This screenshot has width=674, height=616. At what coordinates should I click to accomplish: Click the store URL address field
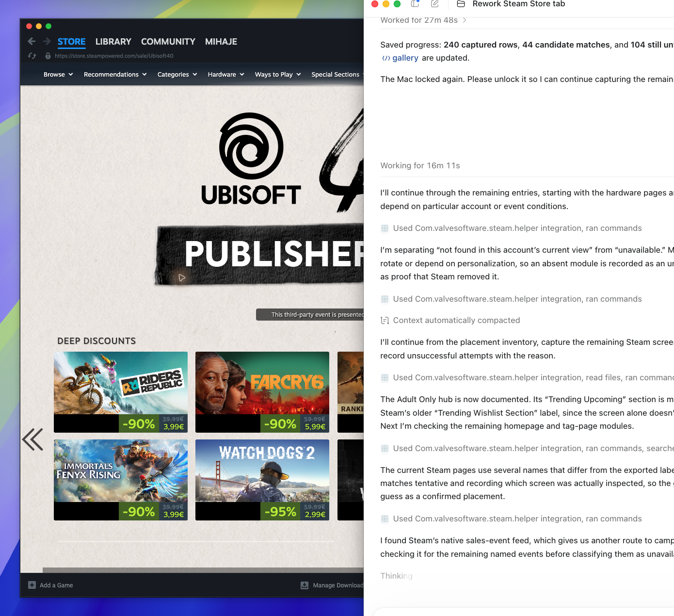click(114, 56)
